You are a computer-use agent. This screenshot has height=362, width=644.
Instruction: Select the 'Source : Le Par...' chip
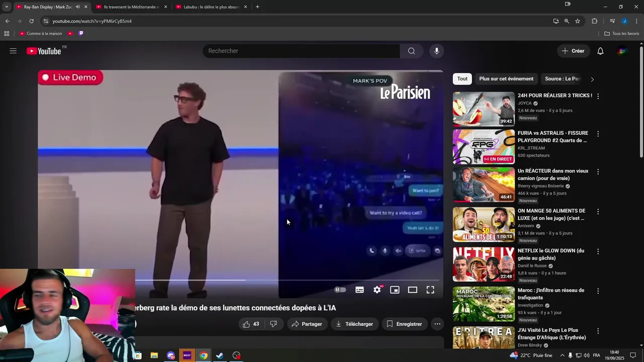pyautogui.click(x=562, y=79)
